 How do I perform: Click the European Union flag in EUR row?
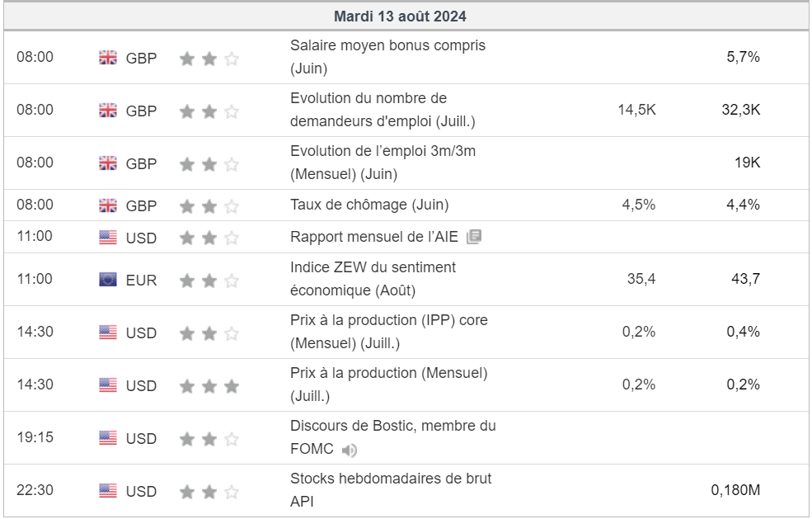[x=108, y=280]
